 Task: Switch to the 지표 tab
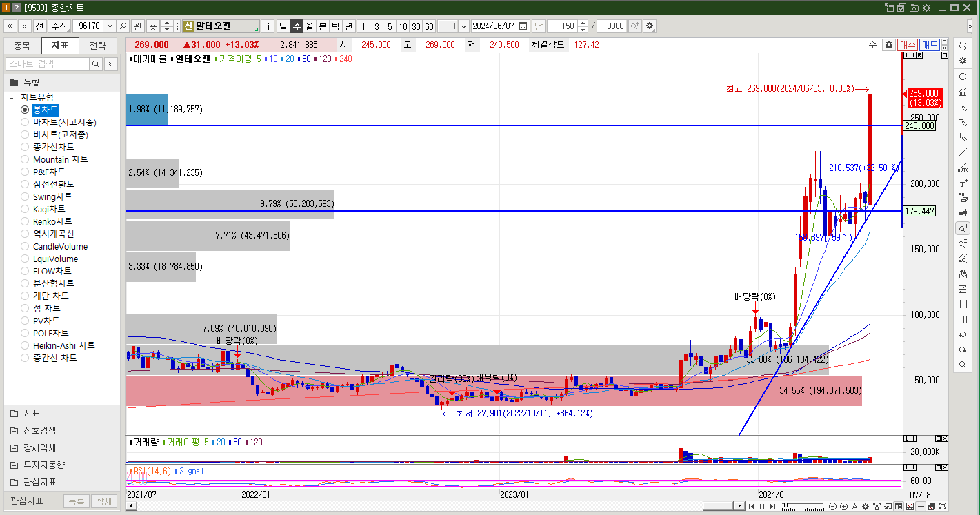[60, 46]
